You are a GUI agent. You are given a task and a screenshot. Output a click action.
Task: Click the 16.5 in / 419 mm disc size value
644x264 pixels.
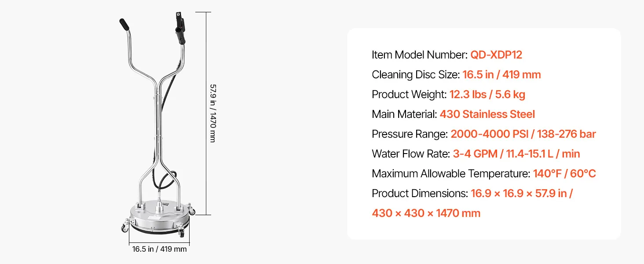501,75
